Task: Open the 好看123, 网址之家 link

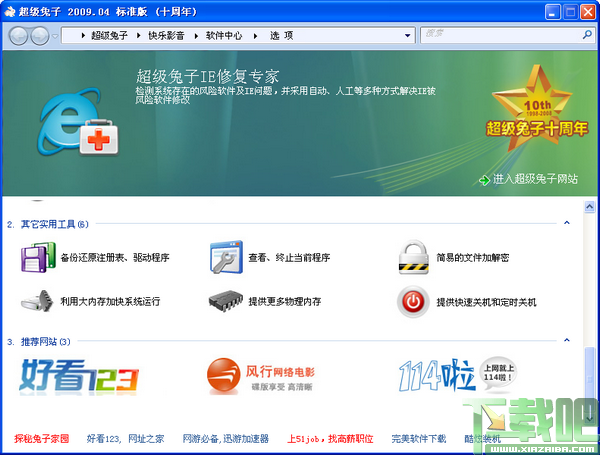Action: (126, 439)
